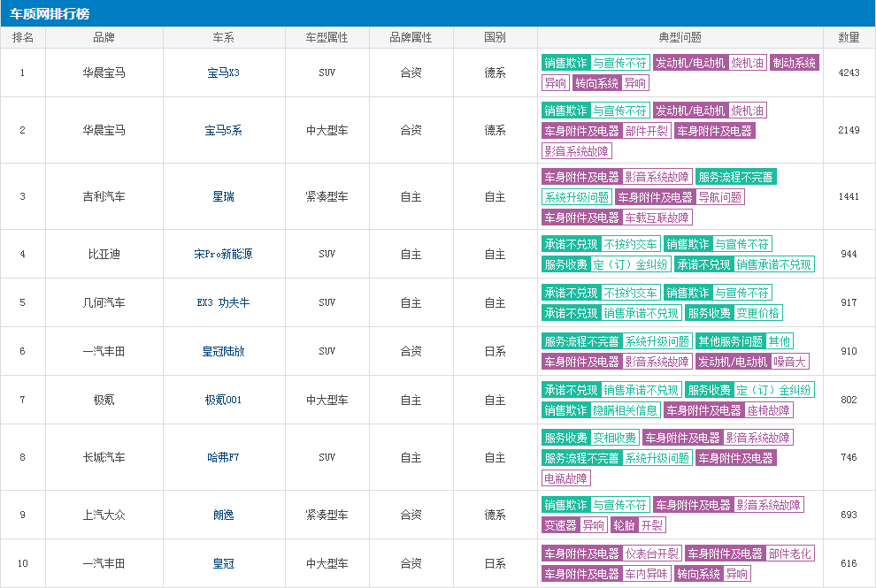
Task: Open the 宋Pro新能源 series link
Action: [223, 254]
